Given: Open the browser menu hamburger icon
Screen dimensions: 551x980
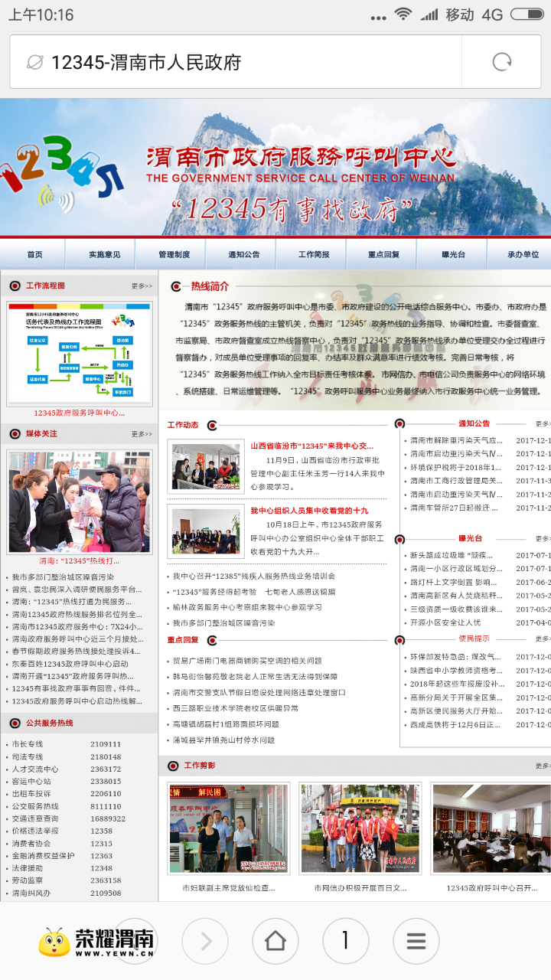Looking at the screenshot, I should pyautogui.click(x=416, y=941).
